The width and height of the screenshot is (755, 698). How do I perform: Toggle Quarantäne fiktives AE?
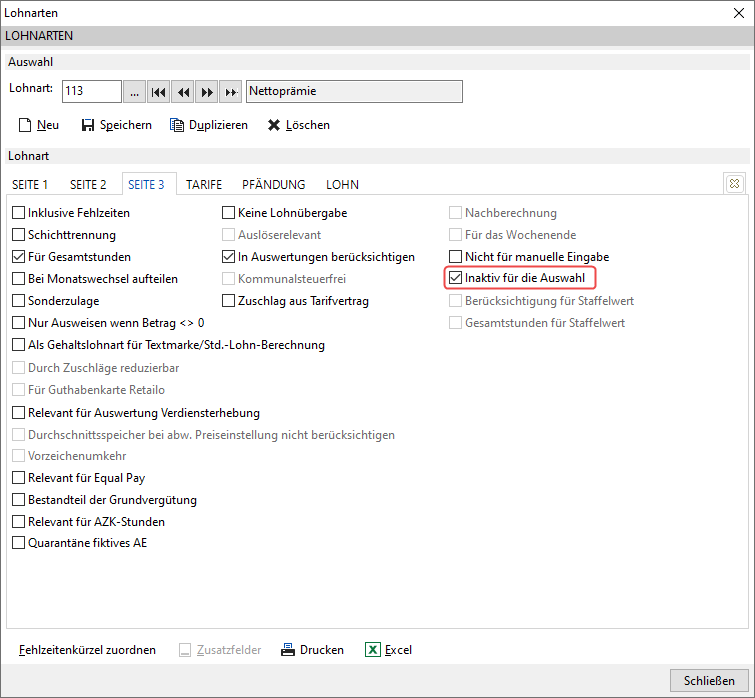[18, 543]
